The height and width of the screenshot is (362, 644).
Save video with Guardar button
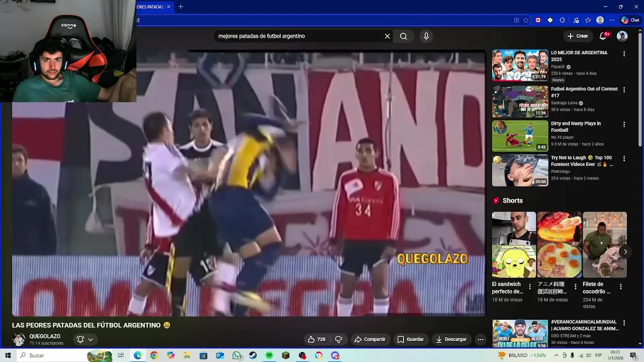tap(411, 339)
